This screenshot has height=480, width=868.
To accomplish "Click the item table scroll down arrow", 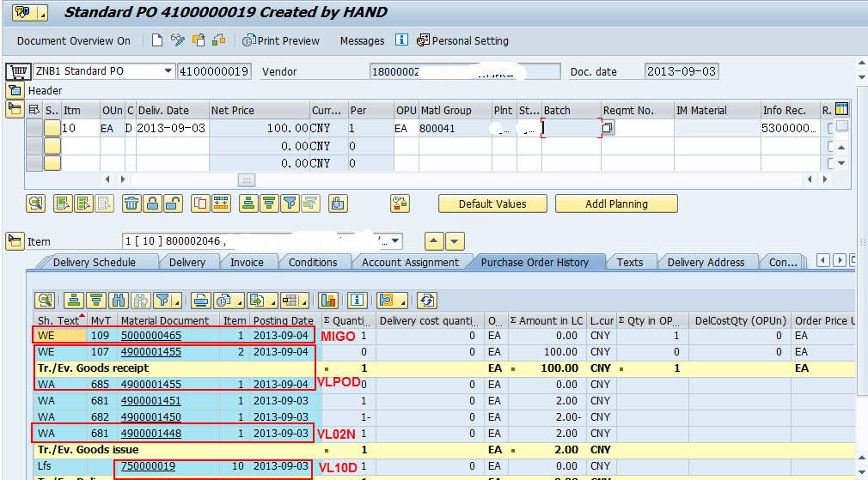I will [841, 163].
